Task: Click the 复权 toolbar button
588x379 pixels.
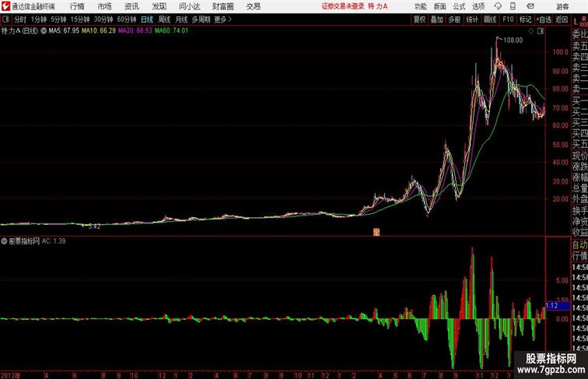Action: (420, 19)
